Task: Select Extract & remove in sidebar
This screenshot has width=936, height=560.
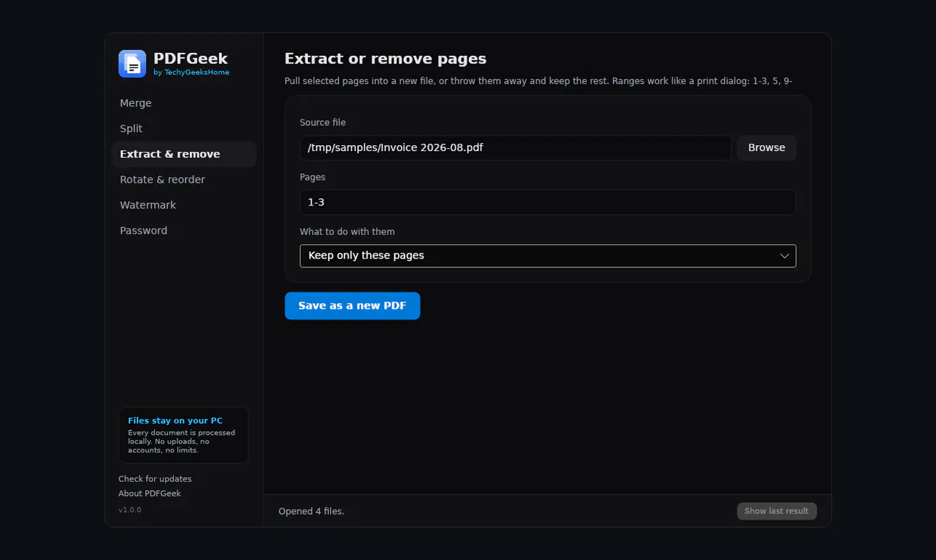Action: click(x=184, y=154)
